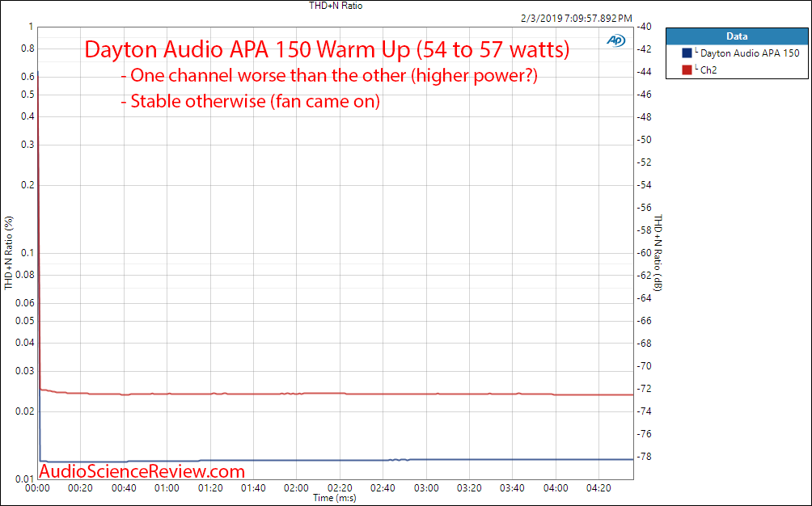Screen dimensions: 812x506
Task: Click the 0.8 percent axis tick
Action: tap(27, 48)
